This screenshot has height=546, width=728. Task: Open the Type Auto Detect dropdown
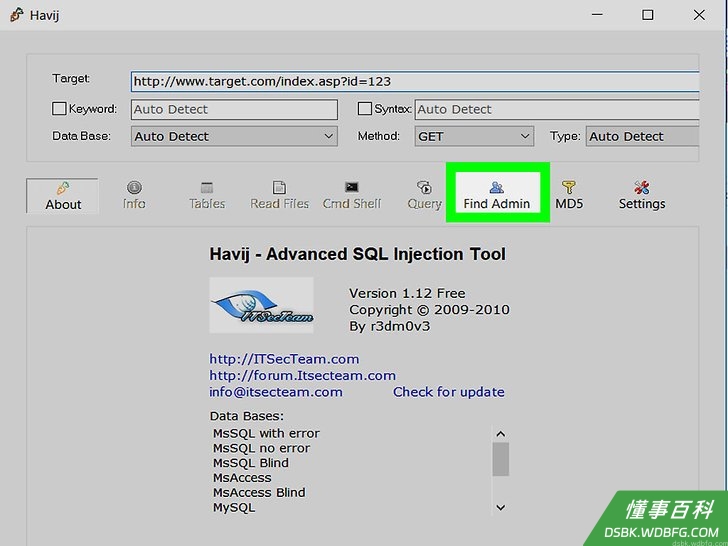642,136
